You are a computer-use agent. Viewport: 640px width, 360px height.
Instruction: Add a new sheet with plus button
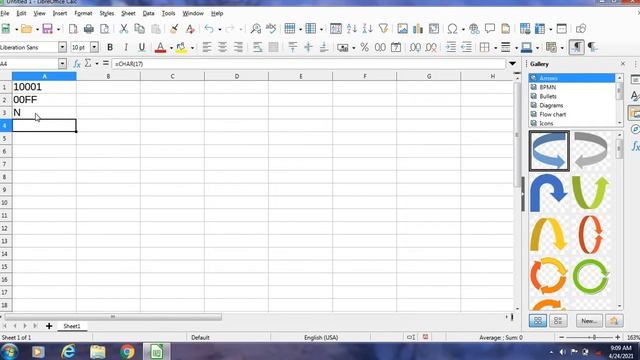pyautogui.click(x=49, y=326)
